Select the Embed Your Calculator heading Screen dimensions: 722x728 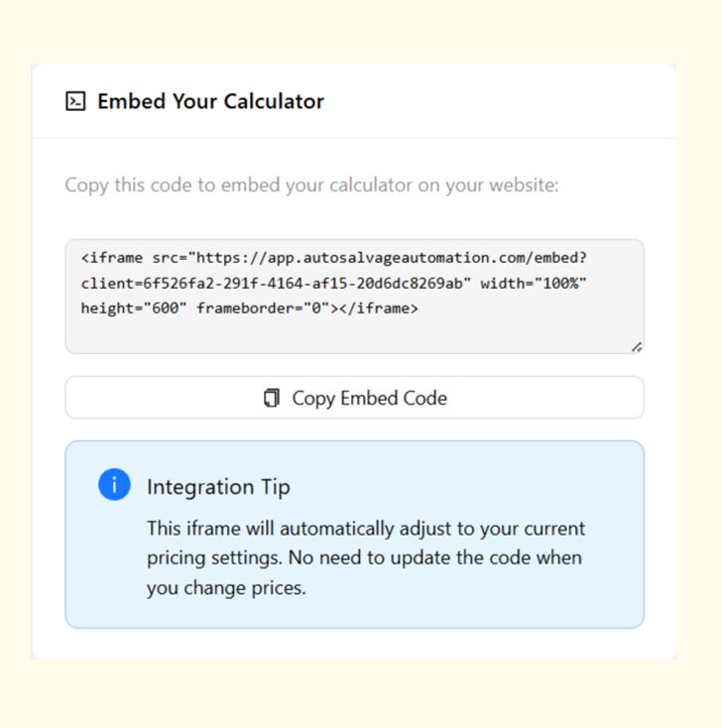coord(211,101)
